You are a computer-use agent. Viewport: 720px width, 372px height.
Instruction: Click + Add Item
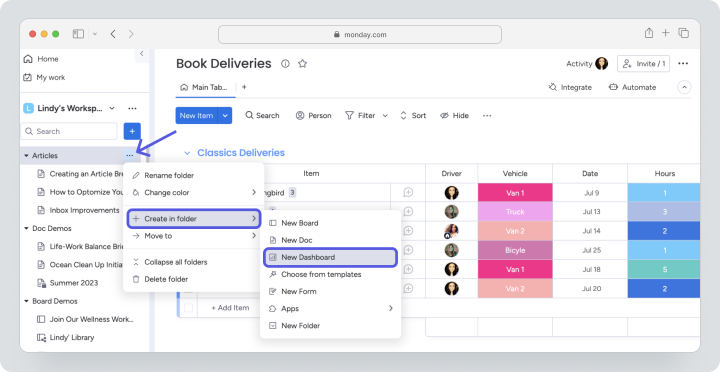tap(230, 308)
